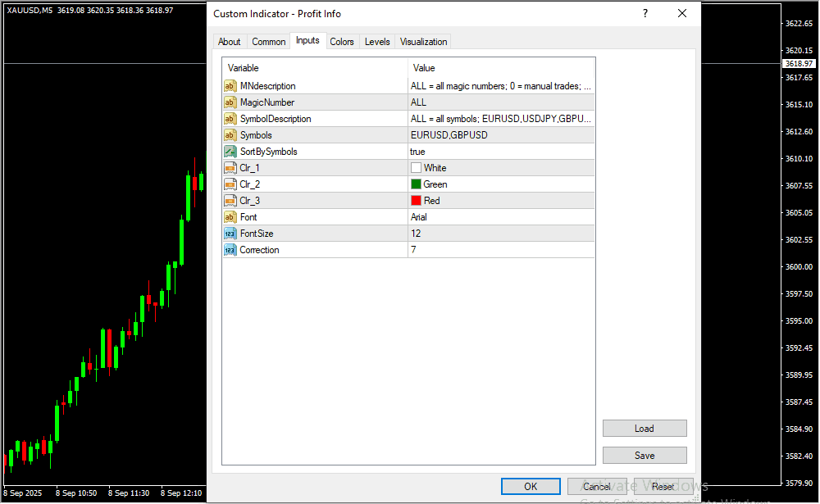Click the color icon beside Clr_1
This screenshot has height=504, width=820.
[230, 168]
